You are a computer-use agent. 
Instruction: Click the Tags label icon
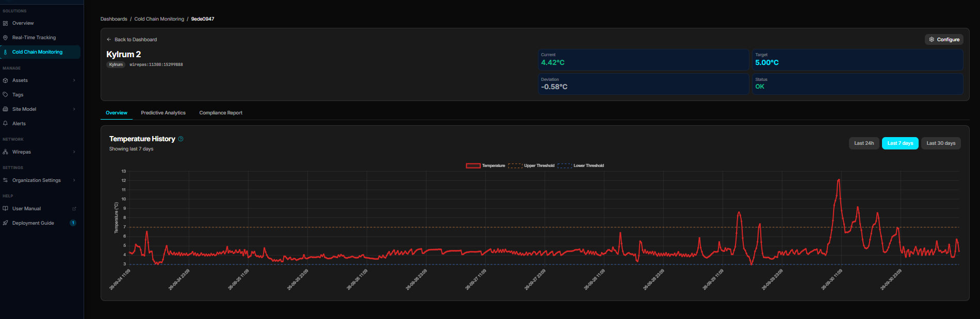point(5,95)
